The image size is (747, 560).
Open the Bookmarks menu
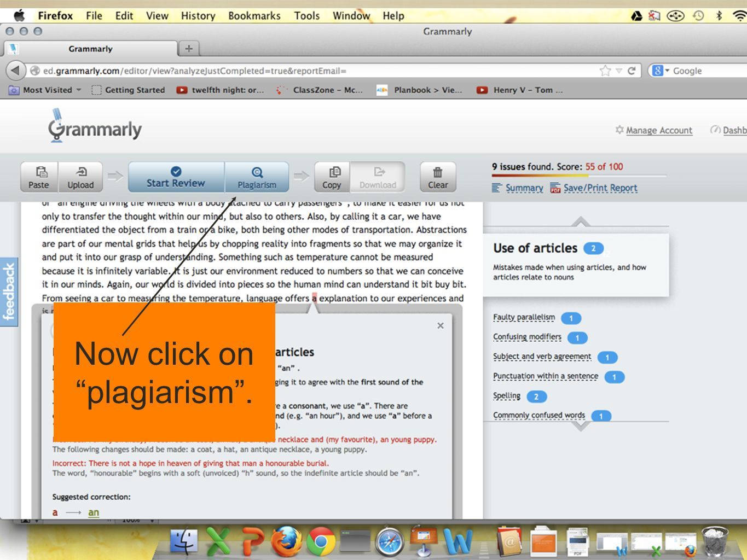point(254,16)
